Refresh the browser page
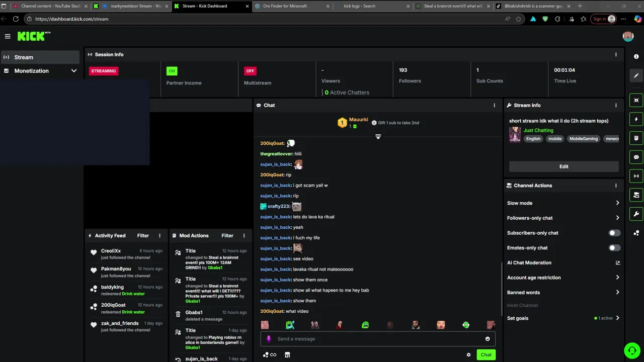This screenshot has height=362, width=644. [16, 19]
